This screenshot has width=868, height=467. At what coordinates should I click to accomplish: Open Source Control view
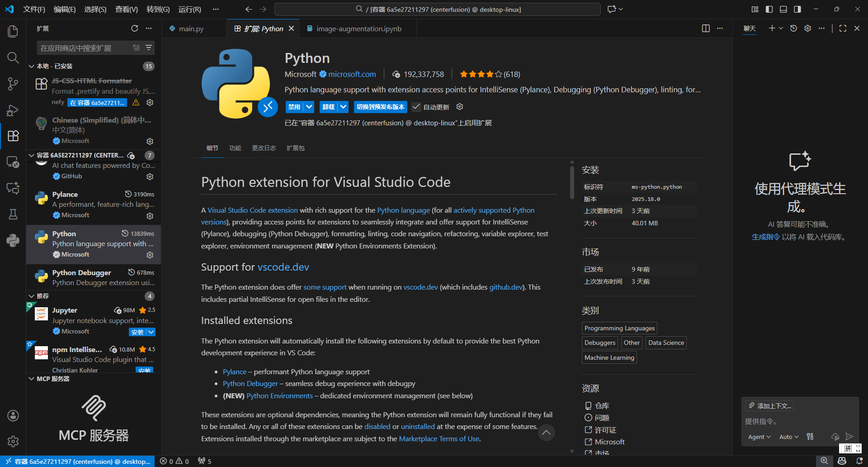(x=13, y=84)
